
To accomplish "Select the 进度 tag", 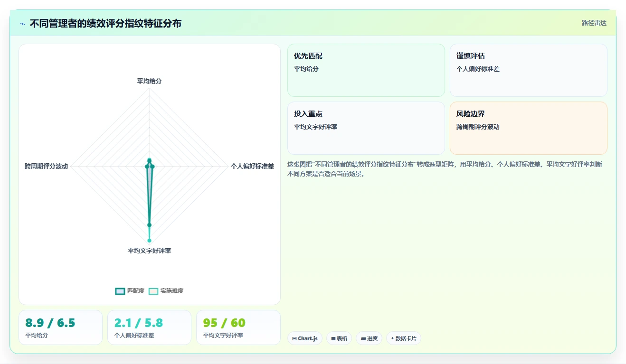I will click(369, 338).
